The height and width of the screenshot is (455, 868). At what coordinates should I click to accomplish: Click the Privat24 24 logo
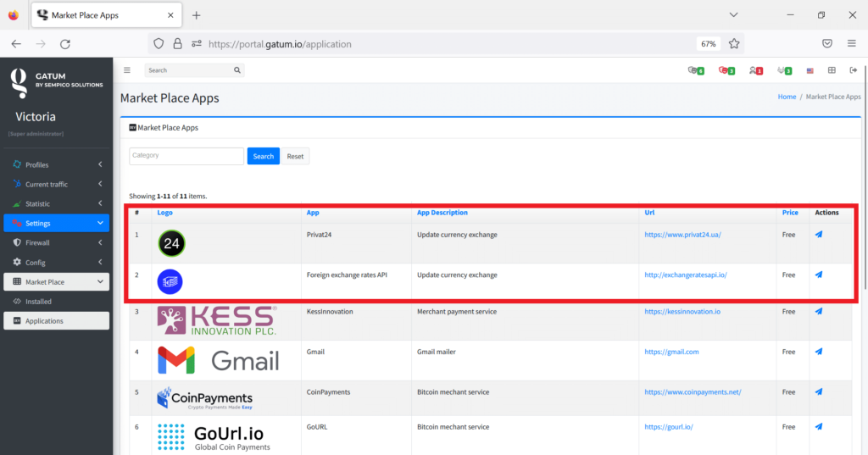[171, 243]
